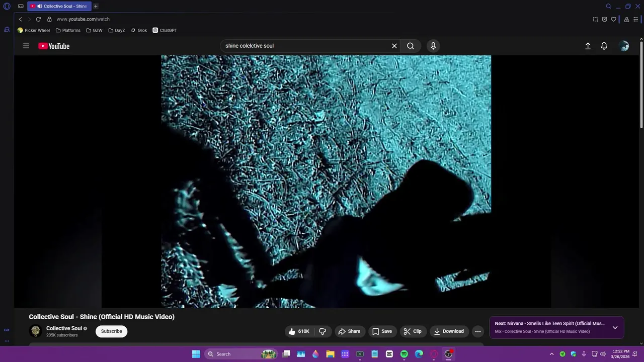Open the sidebar GX Control icon
Screen dimensions: 644x362
(7, 330)
